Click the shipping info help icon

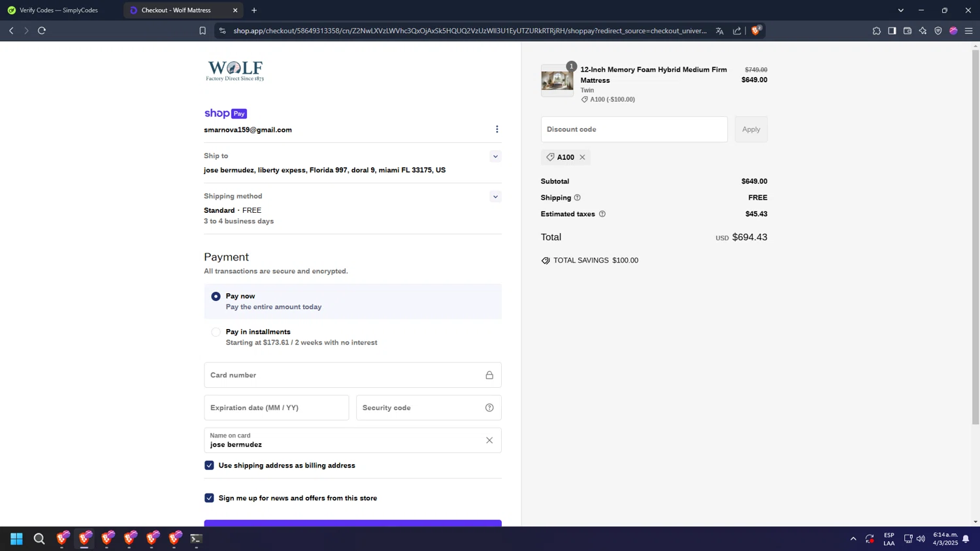(x=577, y=198)
